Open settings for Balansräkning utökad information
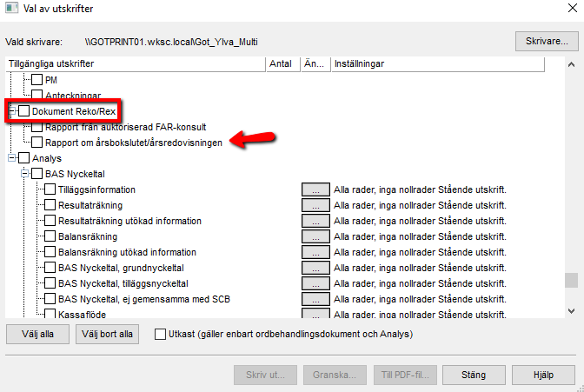 coord(315,252)
